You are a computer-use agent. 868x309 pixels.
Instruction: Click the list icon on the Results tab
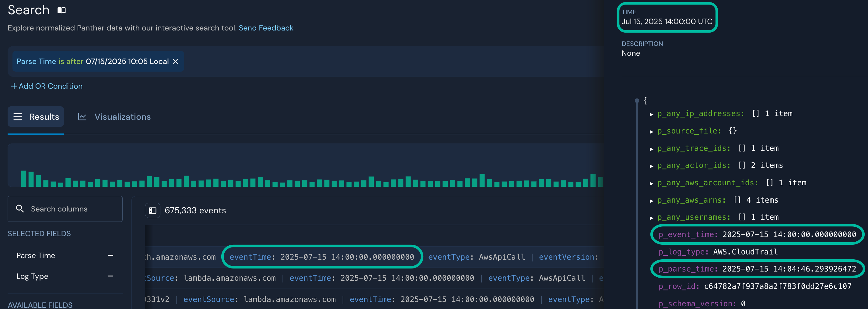[x=17, y=117]
